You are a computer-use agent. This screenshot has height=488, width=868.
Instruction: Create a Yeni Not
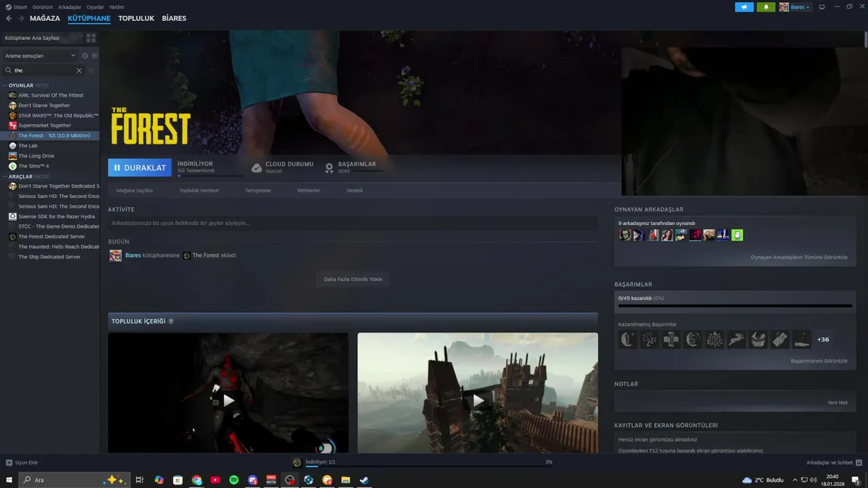click(837, 403)
